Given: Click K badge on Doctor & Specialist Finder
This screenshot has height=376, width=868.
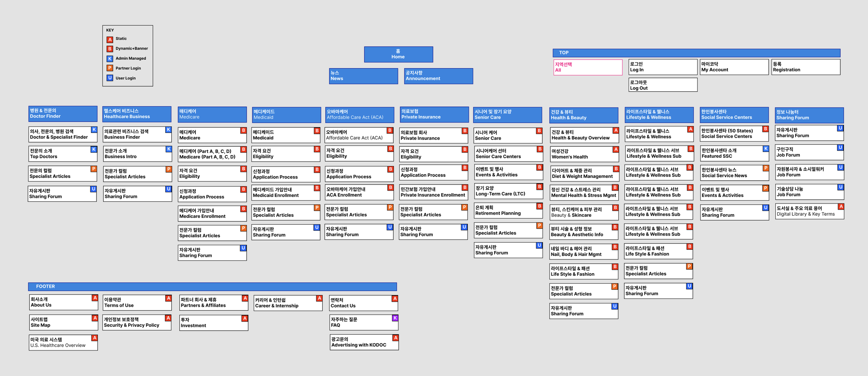Looking at the screenshot, I should 94,130.
